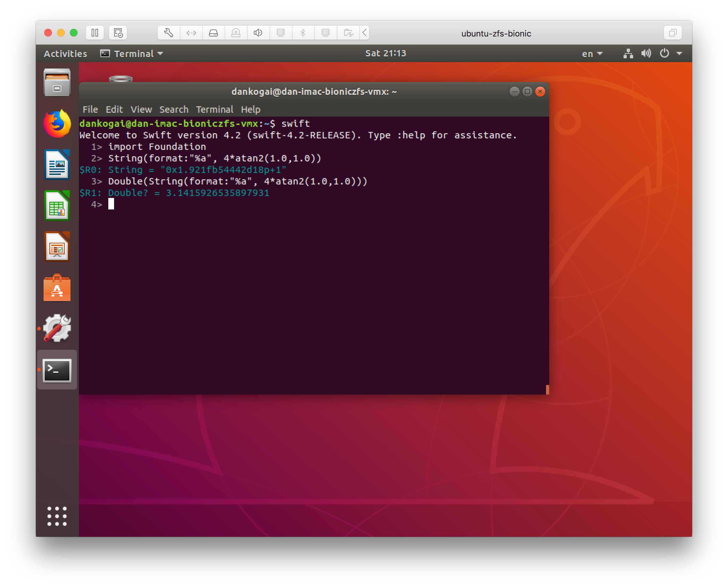Open the Files manager in the dock
Viewport: 728px width, 588px height.
click(57, 83)
